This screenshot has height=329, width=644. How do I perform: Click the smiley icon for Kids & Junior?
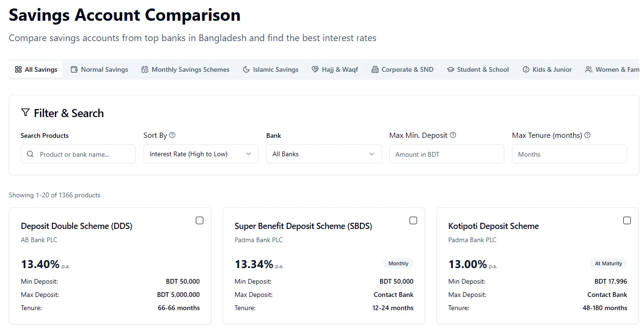[526, 69]
